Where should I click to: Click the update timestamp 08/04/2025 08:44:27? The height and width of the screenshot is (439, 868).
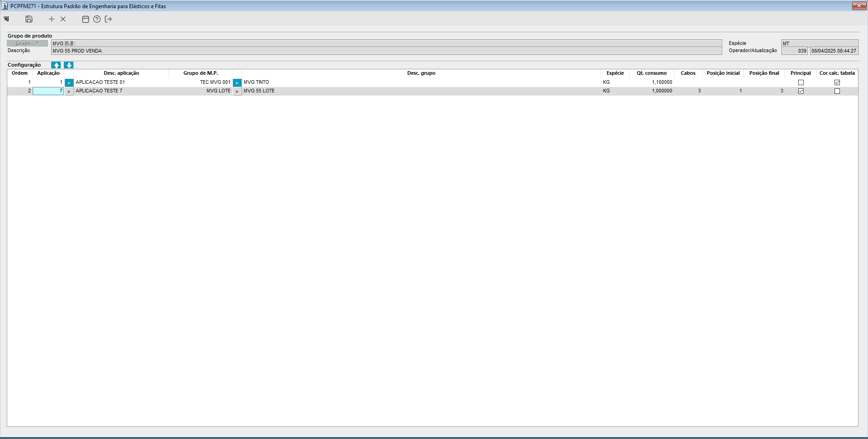[x=834, y=51]
